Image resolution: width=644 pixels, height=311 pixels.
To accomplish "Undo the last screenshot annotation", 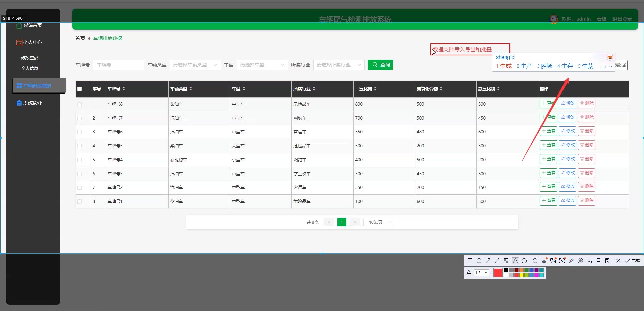I will click(x=535, y=261).
